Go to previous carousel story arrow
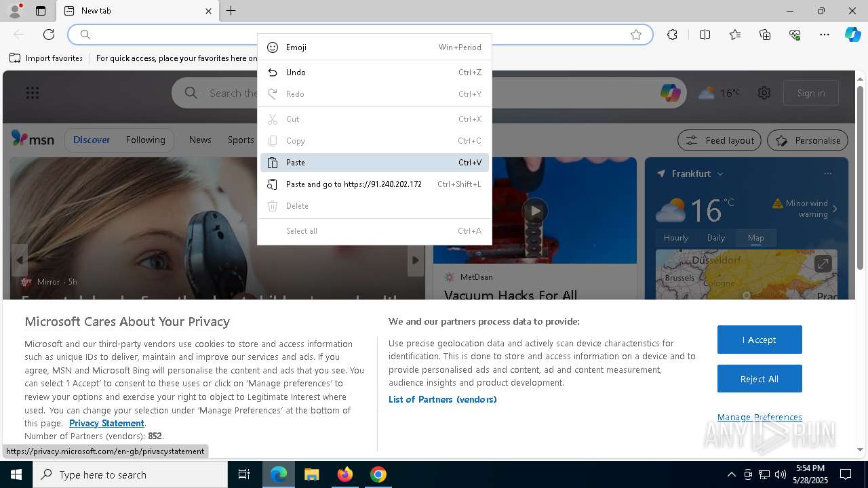 [x=19, y=260]
